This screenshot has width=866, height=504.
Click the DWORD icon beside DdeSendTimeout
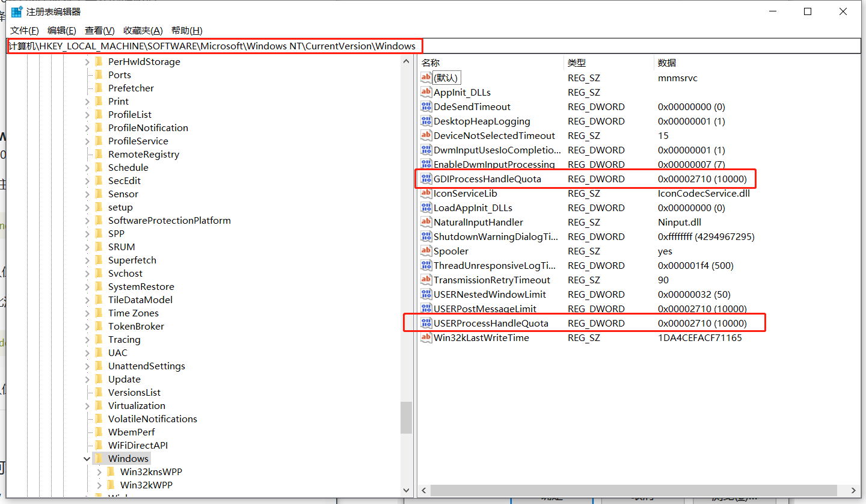tap(425, 106)
